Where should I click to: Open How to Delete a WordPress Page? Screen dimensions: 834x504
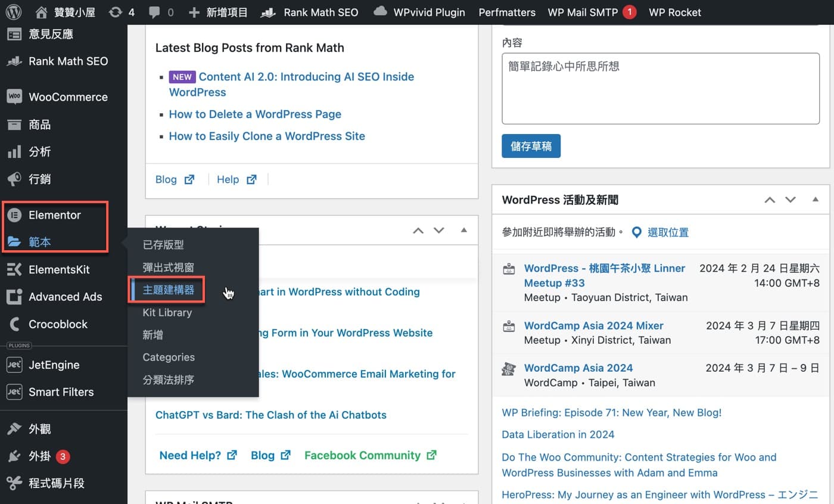[x=255, y=114]
